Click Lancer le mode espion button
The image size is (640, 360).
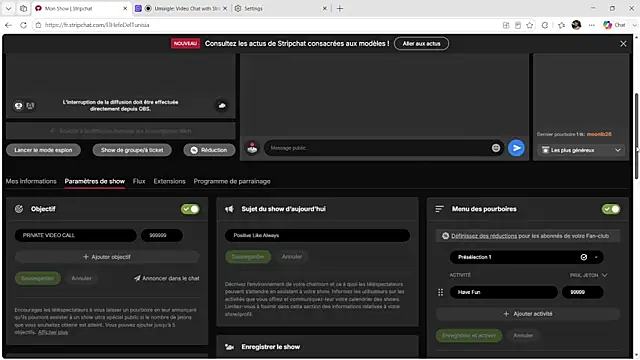pyautogui.click(x=43, y=150)
